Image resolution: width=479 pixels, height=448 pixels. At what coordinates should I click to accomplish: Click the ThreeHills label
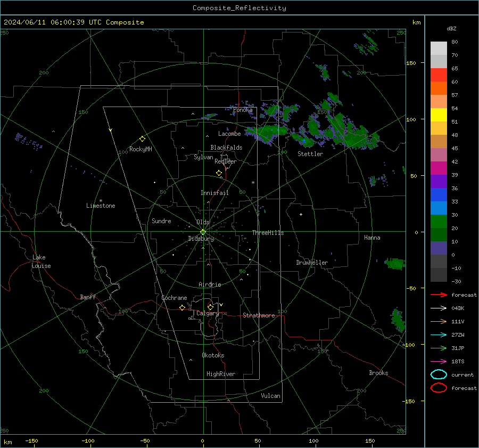click(x=268, y=233)
